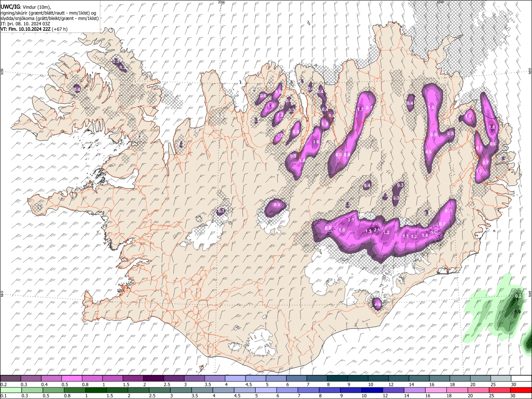
Task: Click the '2.0' snowfall value on the map
Action: coord(377,229)
